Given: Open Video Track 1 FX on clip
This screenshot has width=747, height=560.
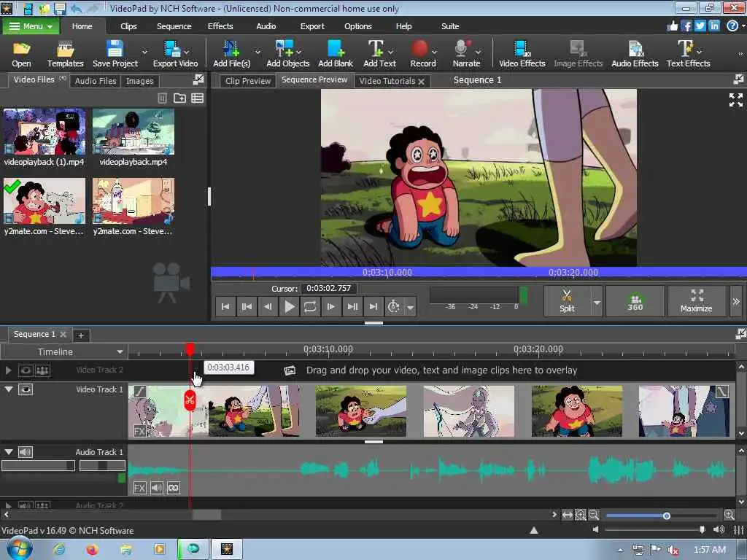Looking at the screenshot, I should [139, 432].
